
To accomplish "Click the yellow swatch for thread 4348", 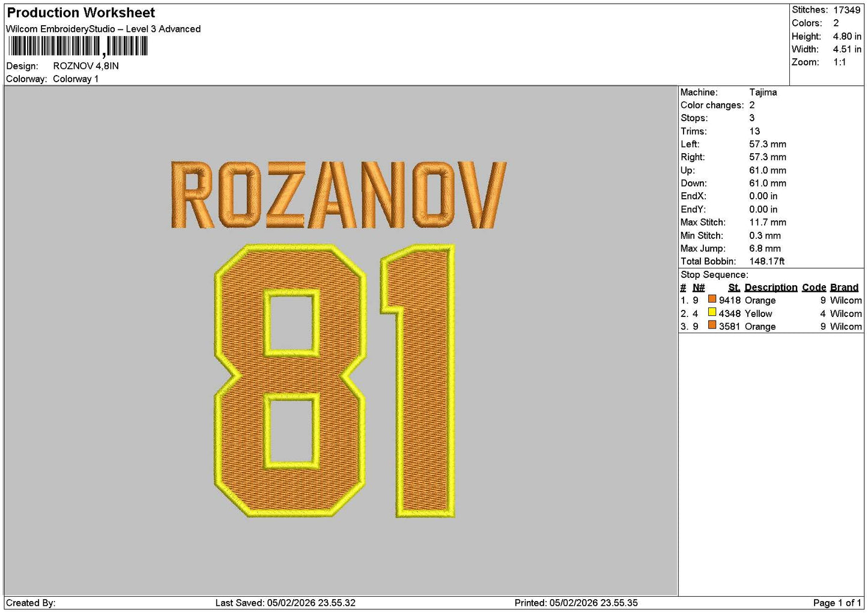I will point(712,312).
